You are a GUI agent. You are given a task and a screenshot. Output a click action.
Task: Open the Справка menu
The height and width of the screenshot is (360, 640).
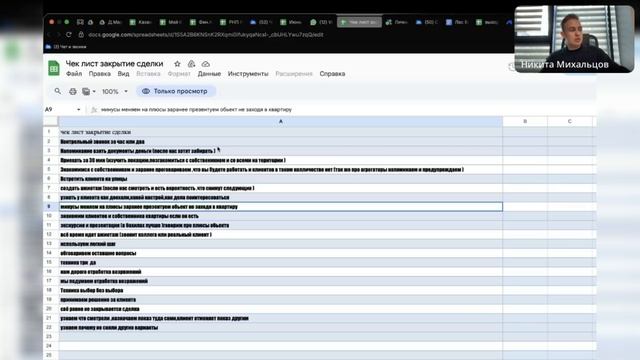332,74
